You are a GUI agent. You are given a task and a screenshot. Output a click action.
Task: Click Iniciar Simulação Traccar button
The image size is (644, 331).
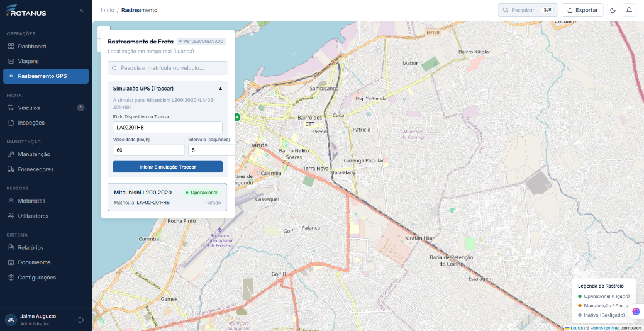167,167
